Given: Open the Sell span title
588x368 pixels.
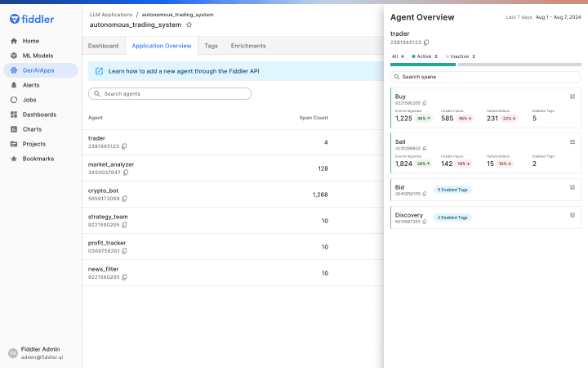Looking at the screenshot, I should [400, 142].
